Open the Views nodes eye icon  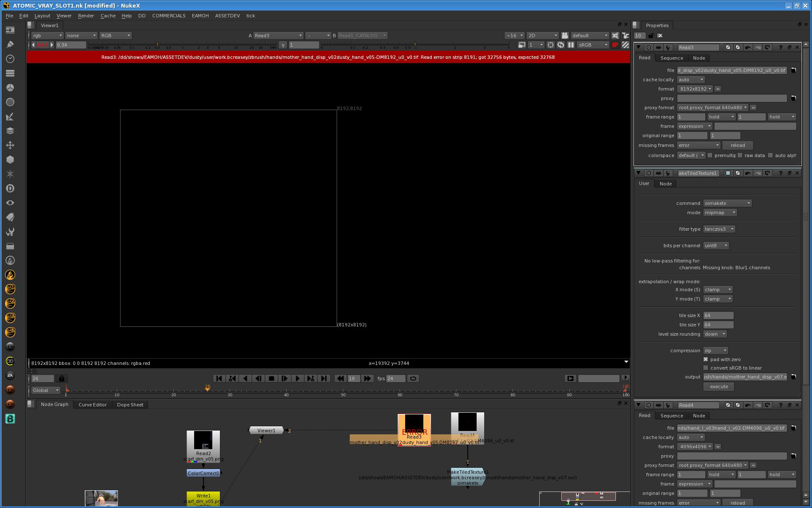tap(10, 203)
